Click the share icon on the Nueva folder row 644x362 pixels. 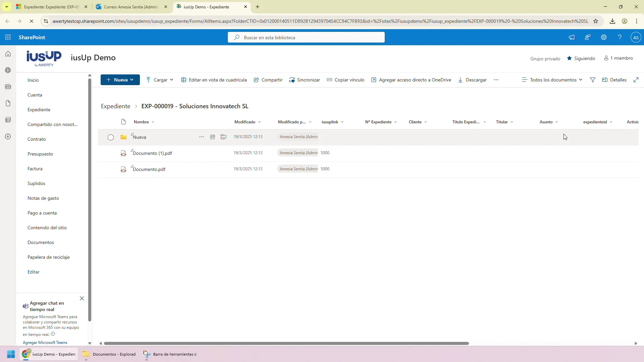click(x=213, y=137)
